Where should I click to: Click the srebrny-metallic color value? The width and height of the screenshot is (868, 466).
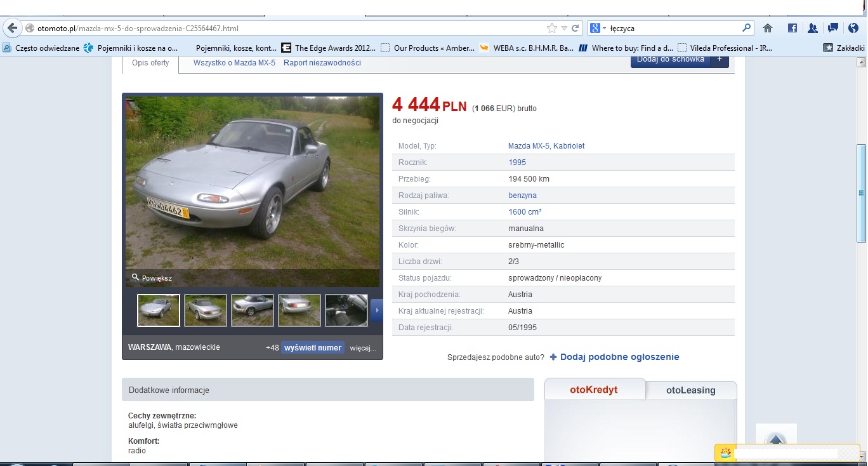click(536, 245)
